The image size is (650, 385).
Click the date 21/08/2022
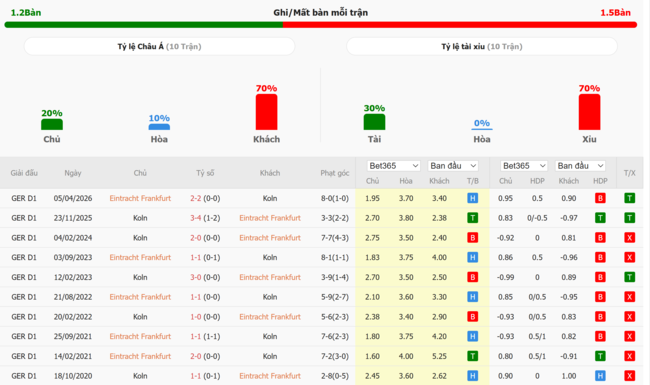pos(73,297)
